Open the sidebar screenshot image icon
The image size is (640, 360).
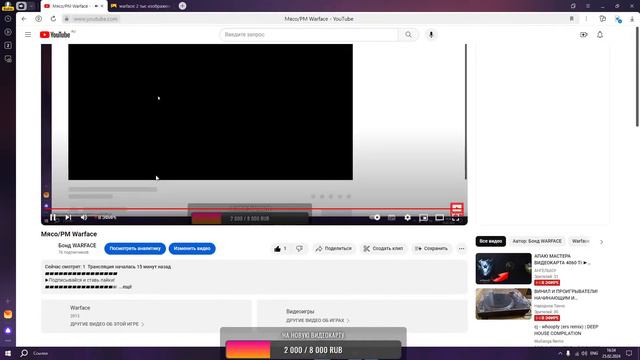coord(8,59)
